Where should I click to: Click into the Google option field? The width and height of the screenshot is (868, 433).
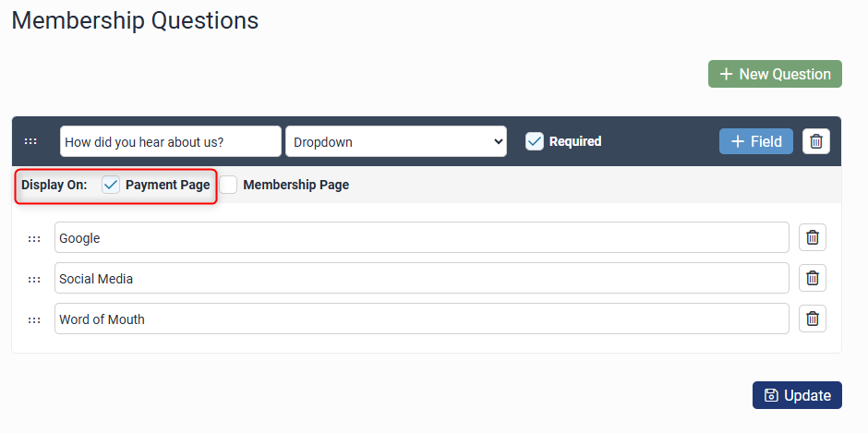tap(421, 237)
